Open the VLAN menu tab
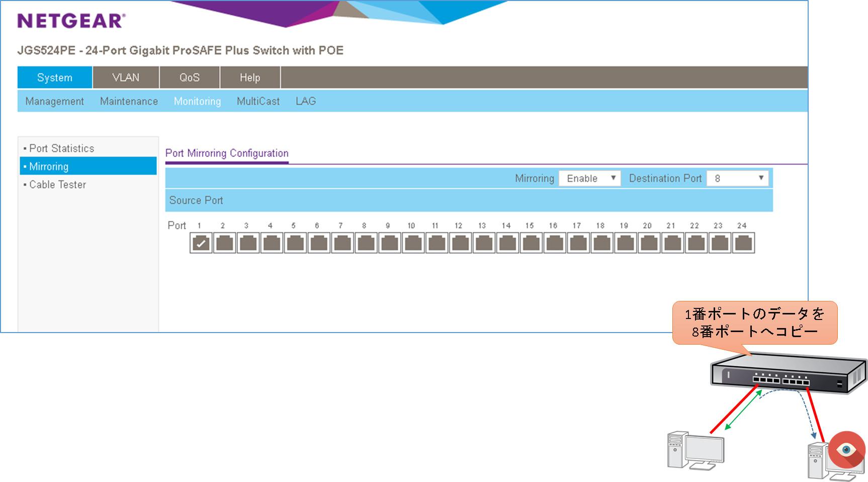 click(126, 77)
